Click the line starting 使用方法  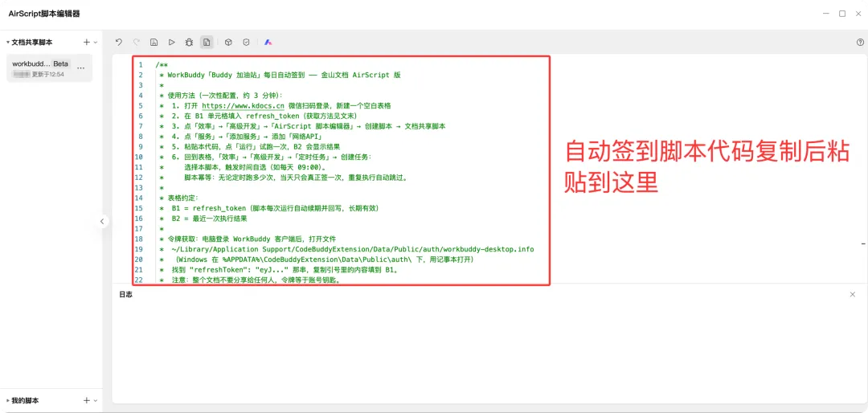click(221, 96)
